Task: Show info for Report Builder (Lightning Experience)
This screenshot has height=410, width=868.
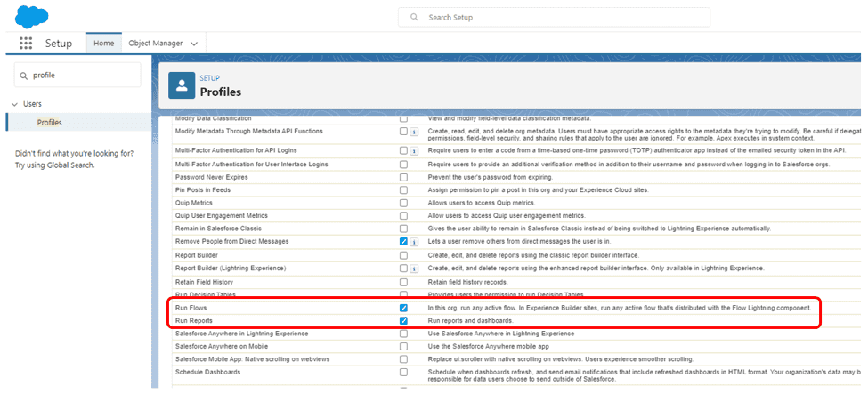Action: (413, 269)
